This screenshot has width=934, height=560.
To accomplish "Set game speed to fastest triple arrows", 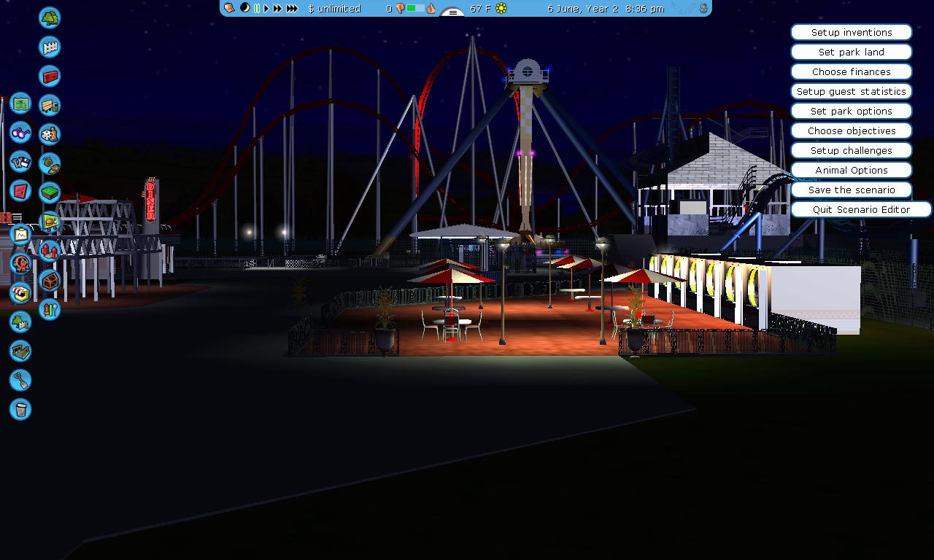I will pos(292,9).
